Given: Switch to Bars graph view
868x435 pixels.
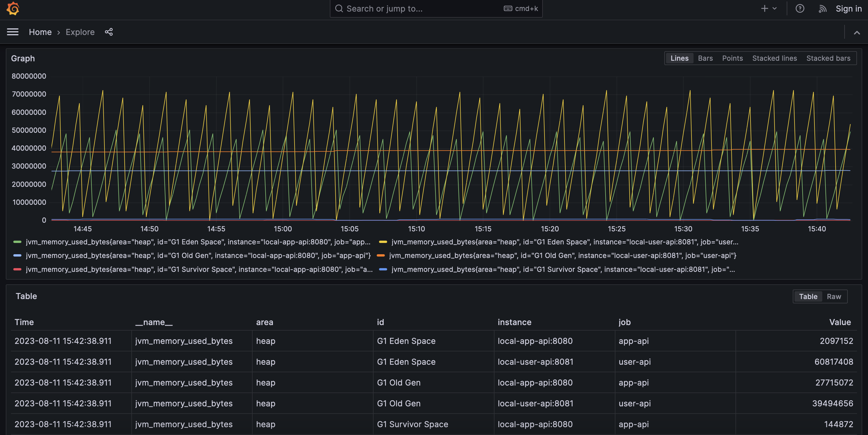Looking at the screenshot, I should pyautogui.click(x=705, y=58).
